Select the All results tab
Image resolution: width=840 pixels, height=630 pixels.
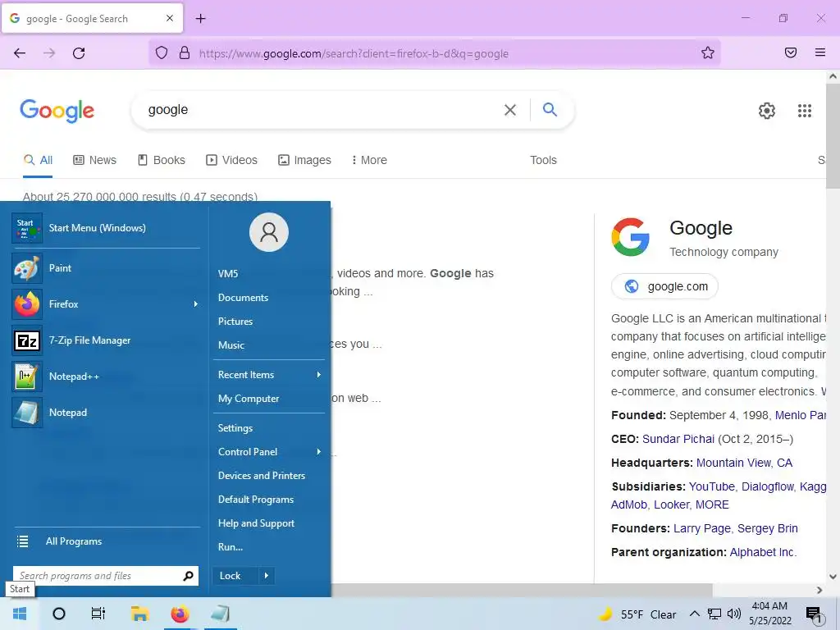point(38,160)
